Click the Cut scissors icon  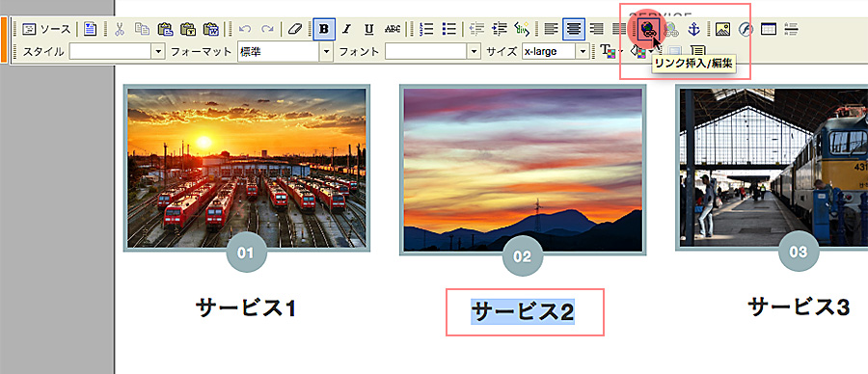click(120, 29)
